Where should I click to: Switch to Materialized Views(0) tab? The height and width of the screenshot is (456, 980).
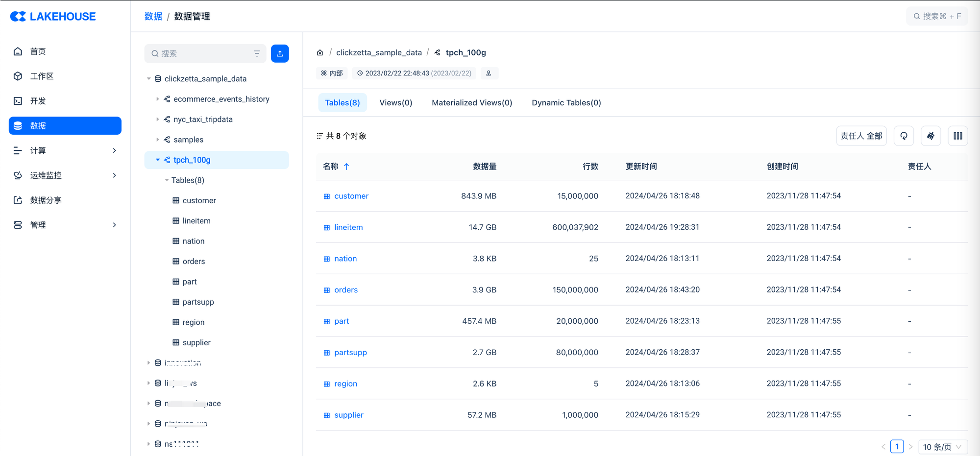point(471,102)
